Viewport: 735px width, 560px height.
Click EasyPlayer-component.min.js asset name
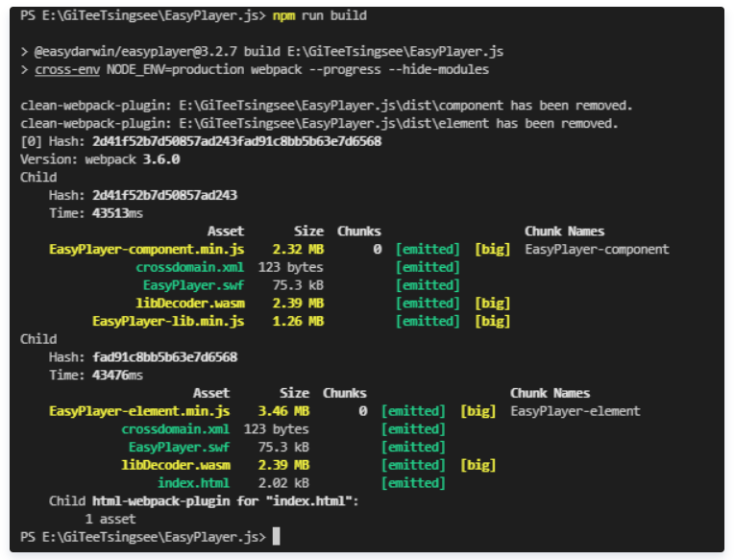(x=147, y=250)
